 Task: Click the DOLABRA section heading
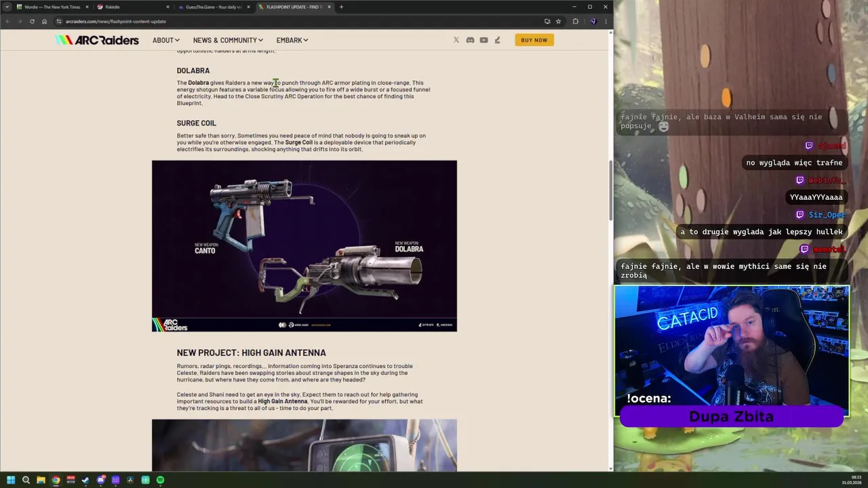pos(193,70)
